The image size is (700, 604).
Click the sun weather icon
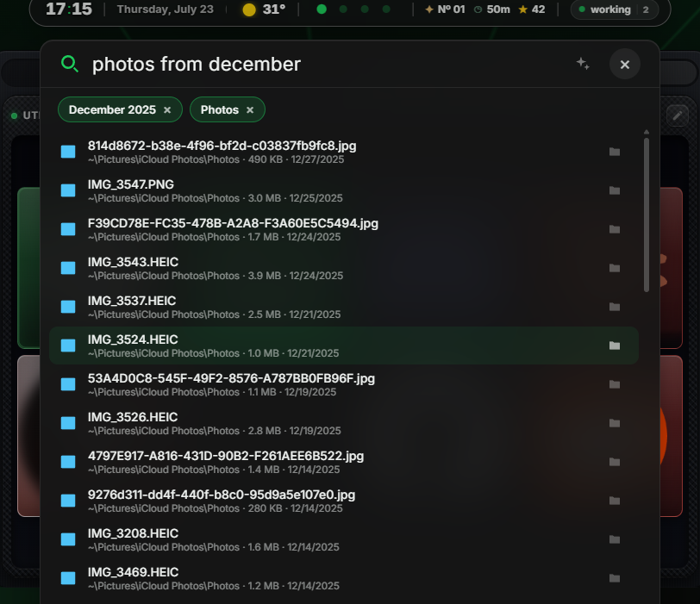249,9
